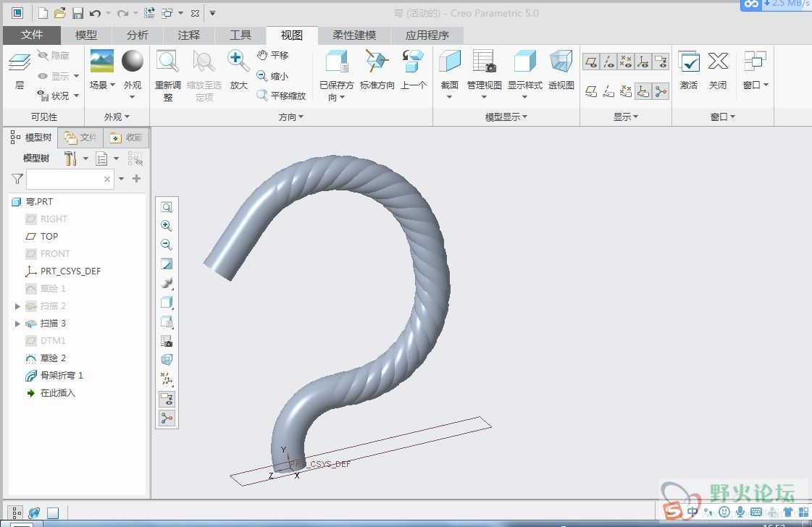Toggle plane tag display in Show group
This screenshot has width=812, height=527.
pyautogui.click(x=591, y=92)
